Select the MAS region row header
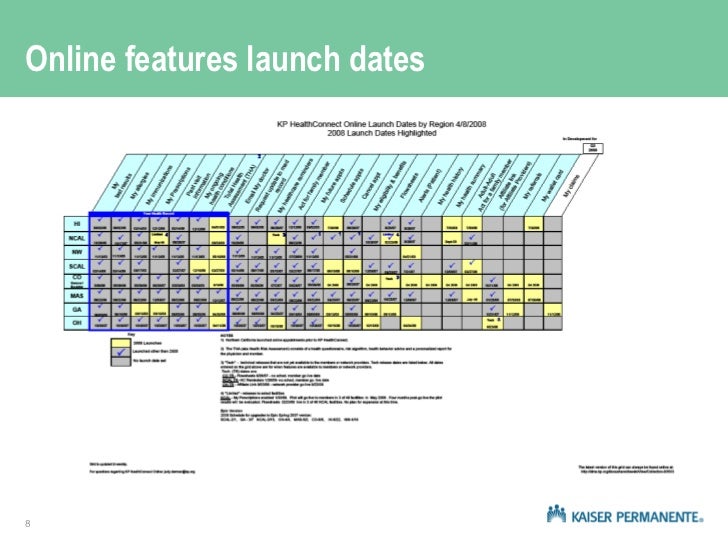The image size is (728, 546). tap(77, 295)
